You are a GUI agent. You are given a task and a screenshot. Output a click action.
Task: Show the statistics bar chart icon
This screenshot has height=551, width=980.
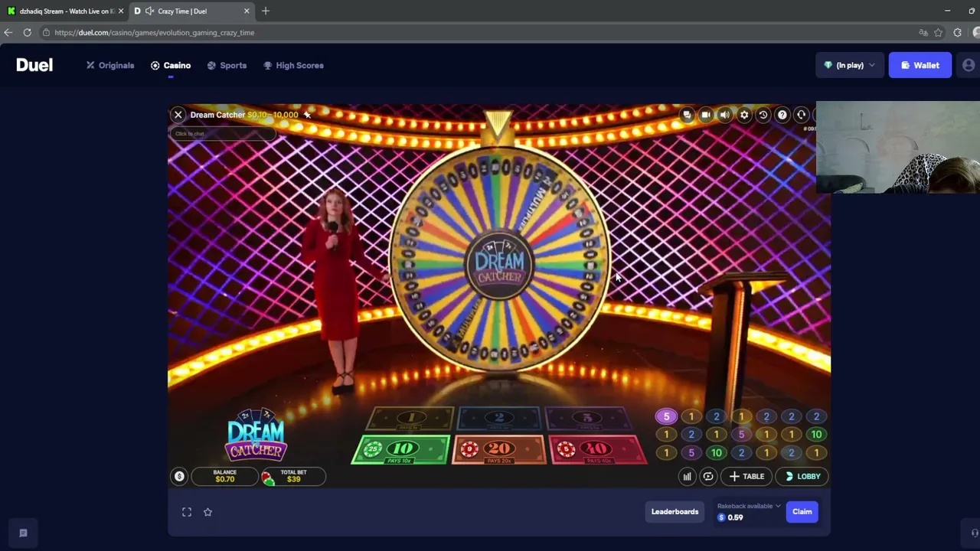687,476
